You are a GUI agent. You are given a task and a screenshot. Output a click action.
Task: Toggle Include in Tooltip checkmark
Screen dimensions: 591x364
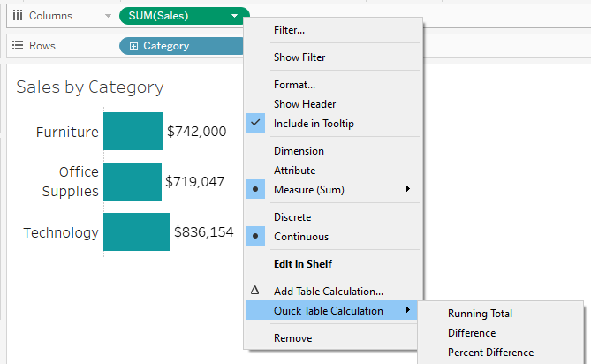255,124
